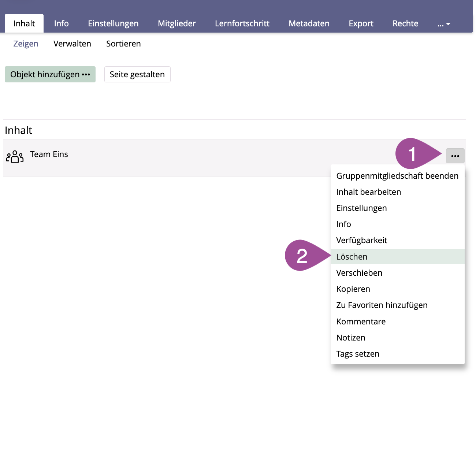
Task: Select Gruppenmitgliedschaft beenden in the menu
Action: [397, 176]
